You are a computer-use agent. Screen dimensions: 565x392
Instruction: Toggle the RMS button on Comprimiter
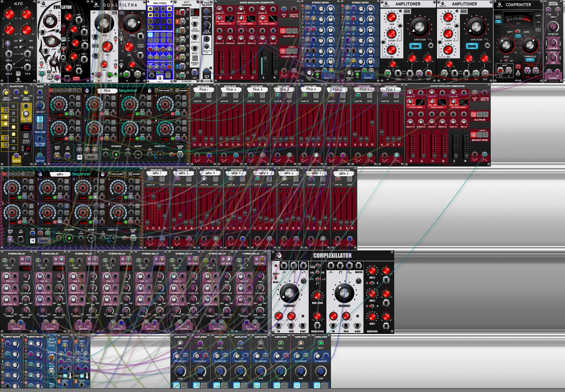(x=518, y=36)
